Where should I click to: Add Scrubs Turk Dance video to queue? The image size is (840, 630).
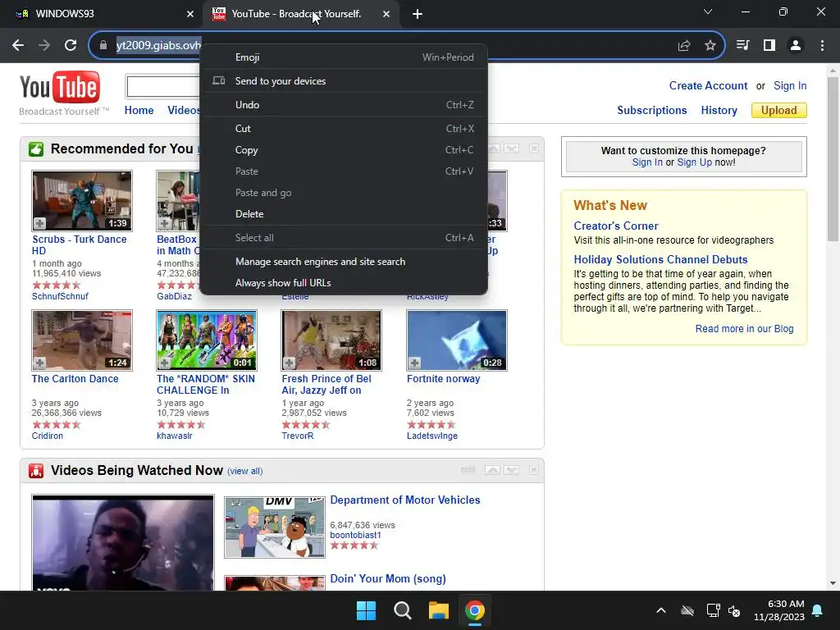[40, 223]
